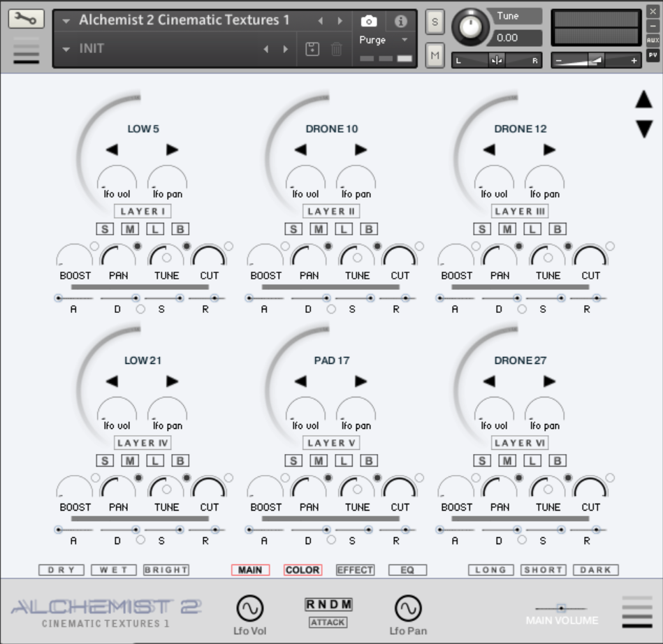This screenshot has height=644, width=663.
Task: Click the wrench icon in the header
Action: coord(26,19)
